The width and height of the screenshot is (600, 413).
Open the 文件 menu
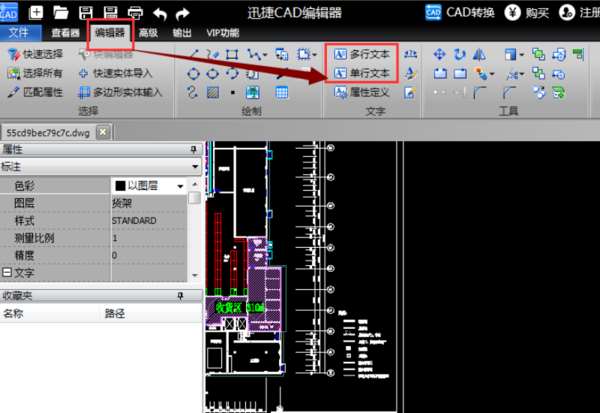click(x=19, y=33)
